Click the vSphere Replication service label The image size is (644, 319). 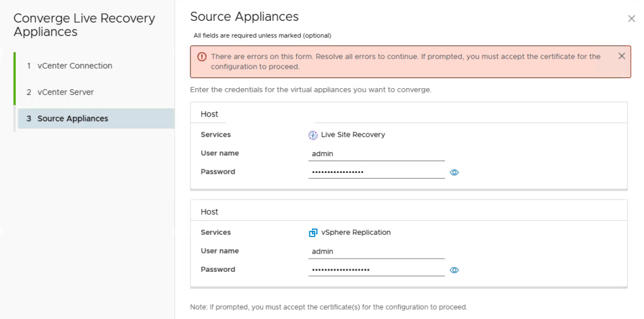356,232
